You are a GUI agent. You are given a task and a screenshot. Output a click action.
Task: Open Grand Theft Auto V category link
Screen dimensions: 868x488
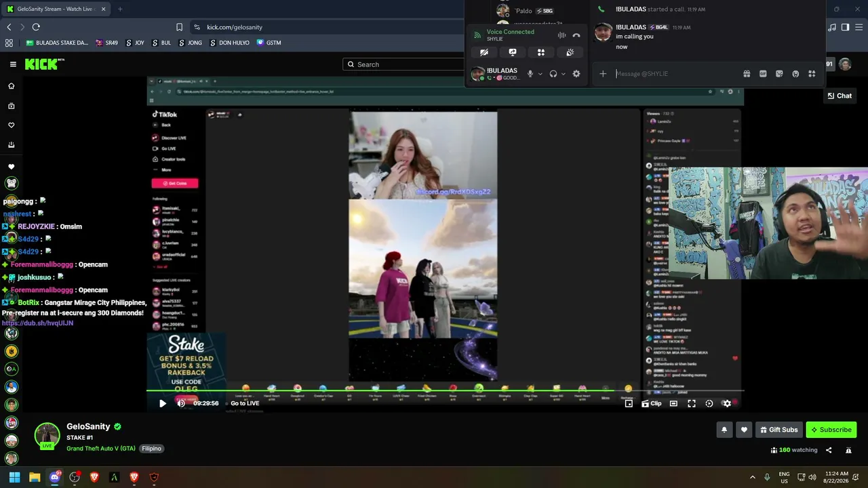tap(101, 449)
